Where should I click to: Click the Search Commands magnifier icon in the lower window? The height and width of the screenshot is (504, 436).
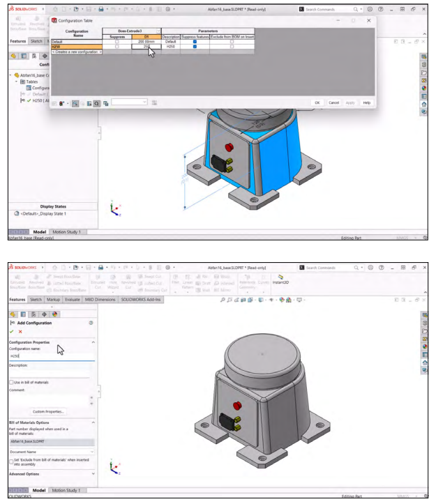click(356, 267)
